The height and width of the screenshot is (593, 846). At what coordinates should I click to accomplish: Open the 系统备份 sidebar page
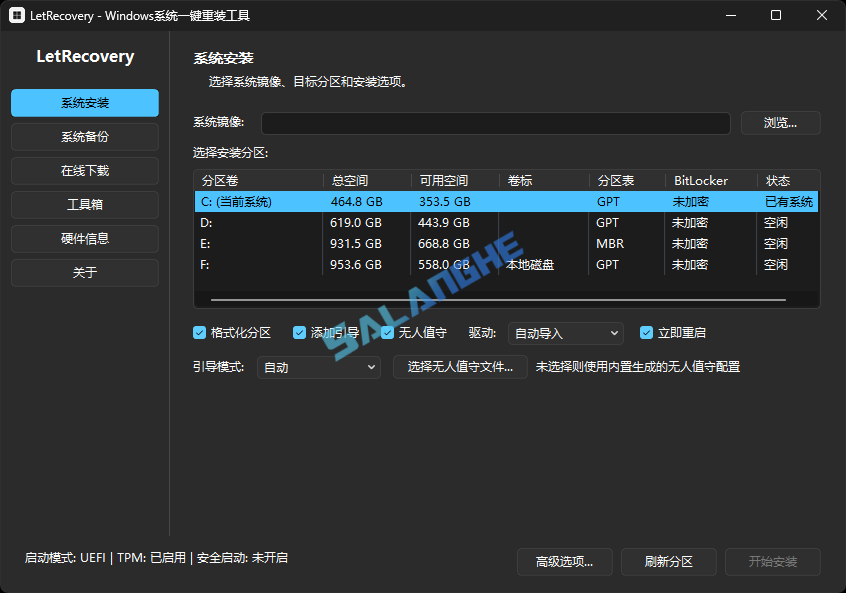coord(85,137)
